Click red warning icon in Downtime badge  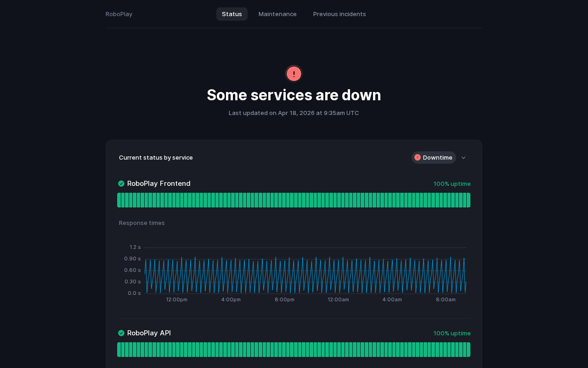click(x=418, y=157)
